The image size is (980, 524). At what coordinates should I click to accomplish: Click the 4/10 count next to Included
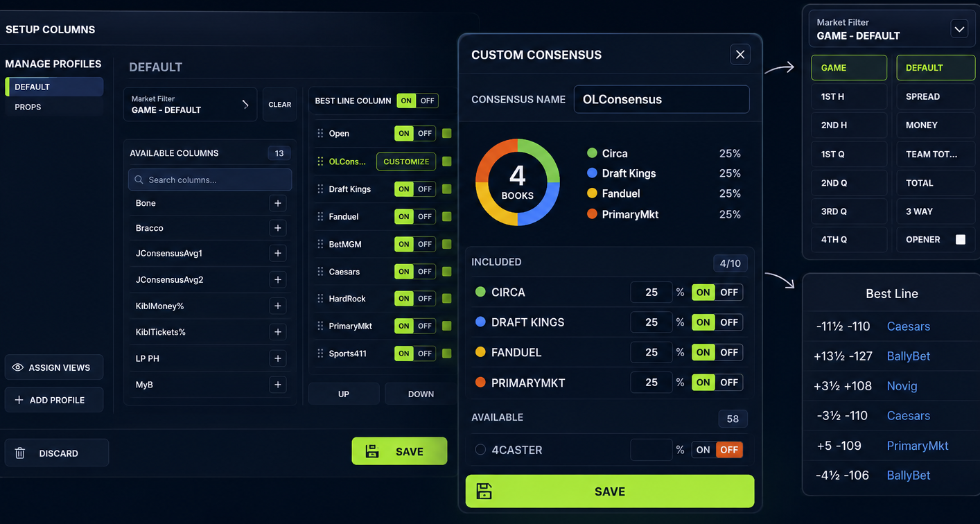[730, 263]
